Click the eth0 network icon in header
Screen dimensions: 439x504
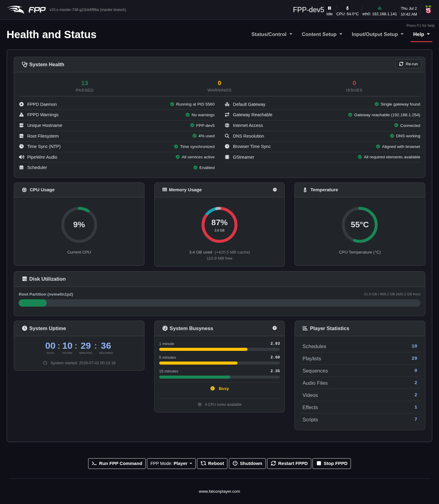(380, 8)
